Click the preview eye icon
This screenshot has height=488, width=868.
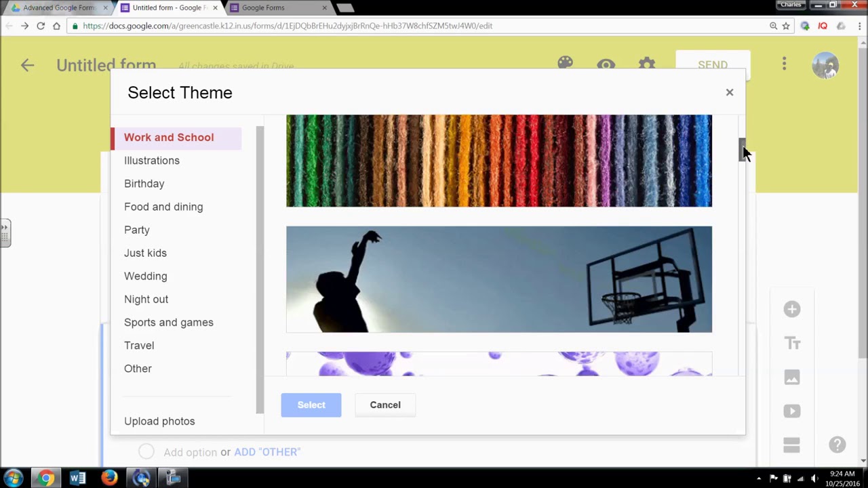tap(606, 65)
